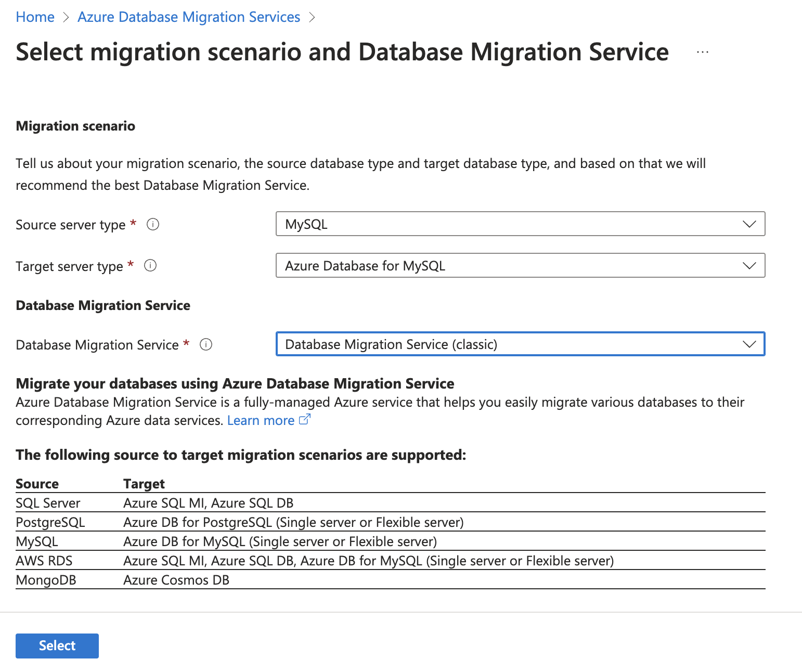Show info for Source server type

point(153,225)
